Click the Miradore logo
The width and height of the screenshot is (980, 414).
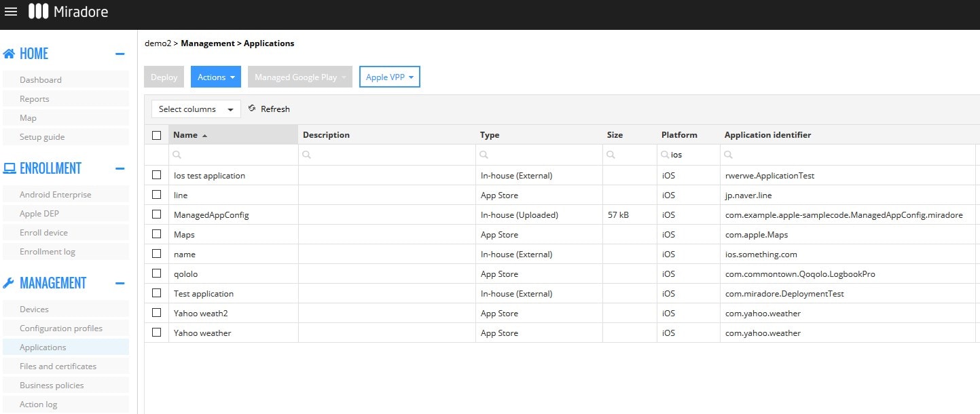coord(68,12)
